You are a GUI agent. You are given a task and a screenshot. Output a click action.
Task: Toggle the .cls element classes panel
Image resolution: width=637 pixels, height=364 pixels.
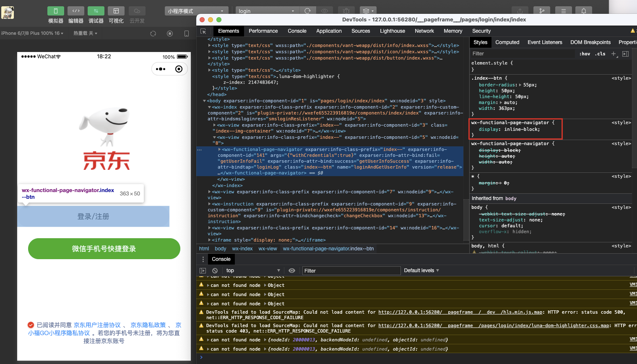click(x=600, y=54)
